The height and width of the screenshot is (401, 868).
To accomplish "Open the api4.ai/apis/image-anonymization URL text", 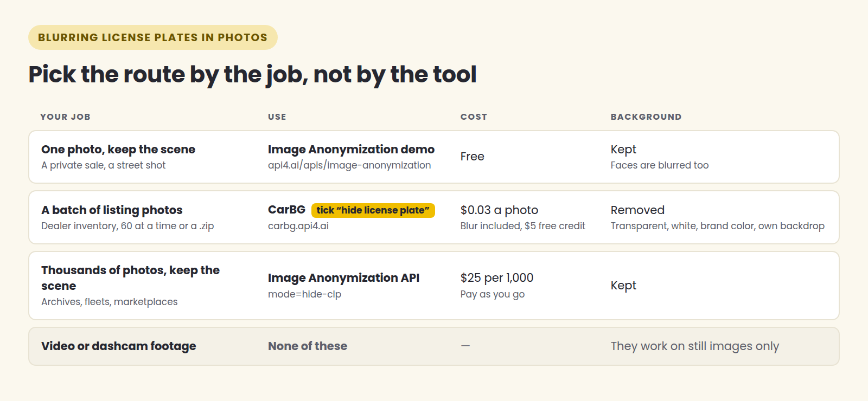I will [x=349, y=165].
